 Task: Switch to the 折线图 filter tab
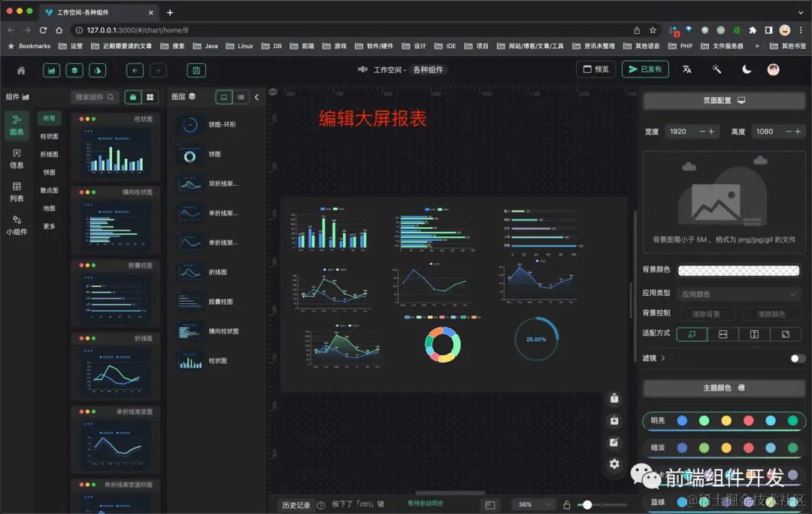[x=50, y=154]
